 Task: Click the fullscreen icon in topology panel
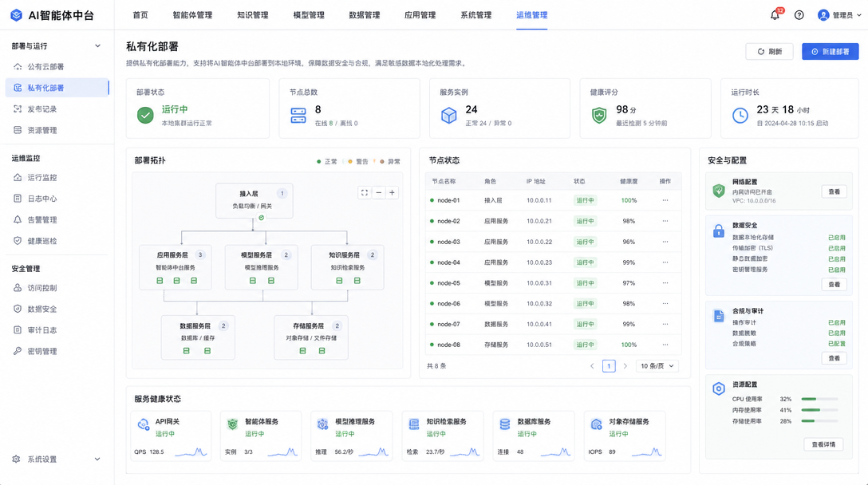[x=365, y=193]
